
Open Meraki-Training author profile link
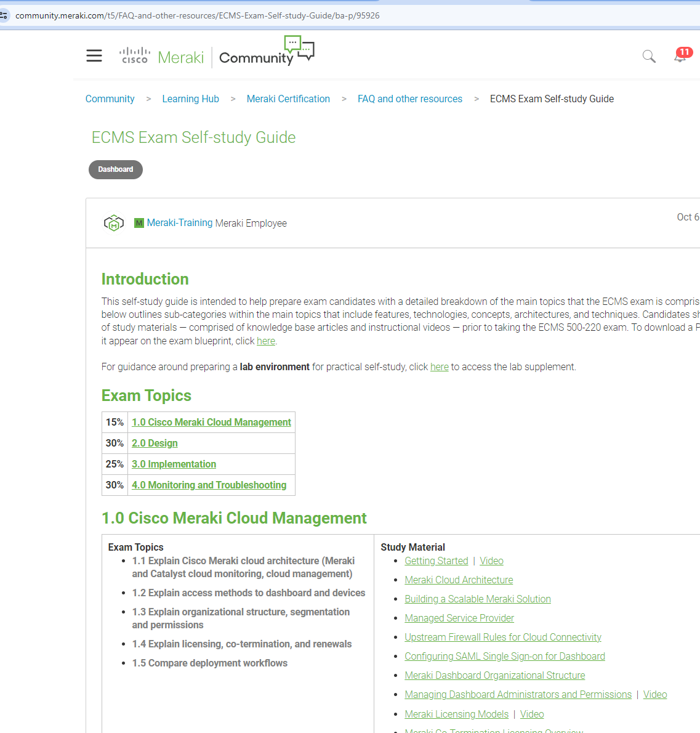click(x=180, y=223)
